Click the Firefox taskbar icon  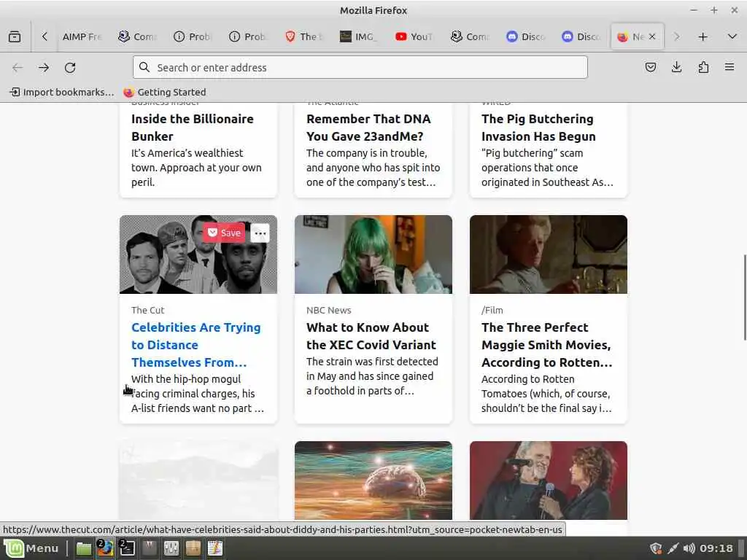[x=105, y=548]
